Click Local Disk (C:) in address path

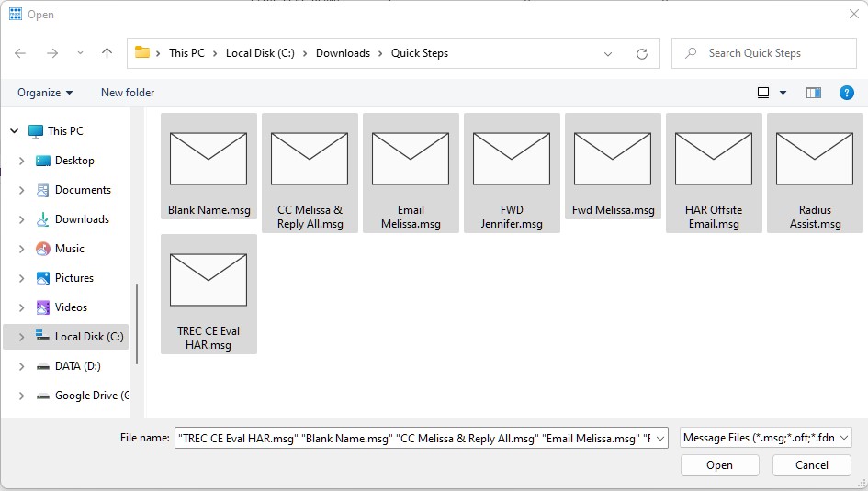[260, 53]
